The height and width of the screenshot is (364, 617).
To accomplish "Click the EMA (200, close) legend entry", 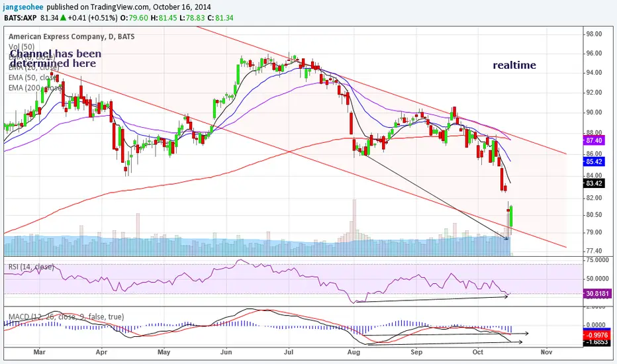I will [35, 88].
